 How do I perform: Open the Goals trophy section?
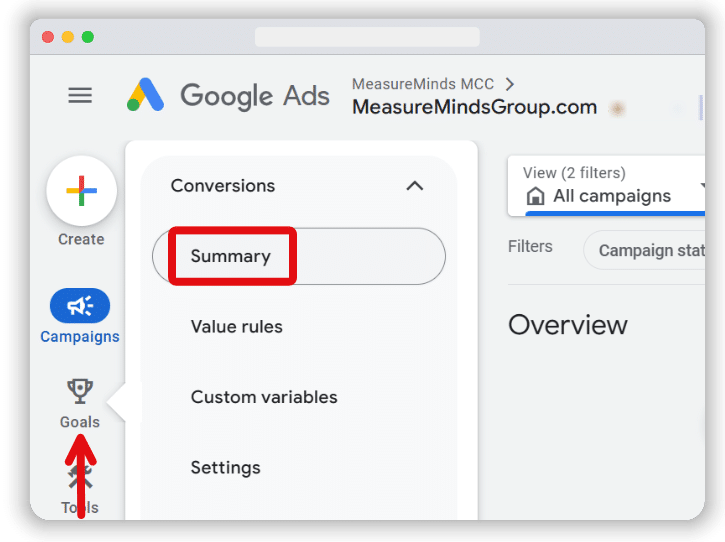80,403
